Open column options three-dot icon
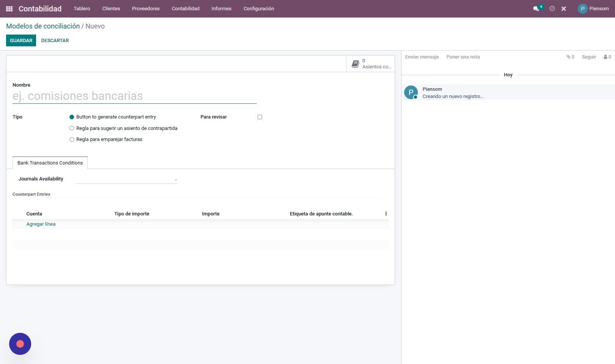The image size is (615, 364). click(386, 214)
